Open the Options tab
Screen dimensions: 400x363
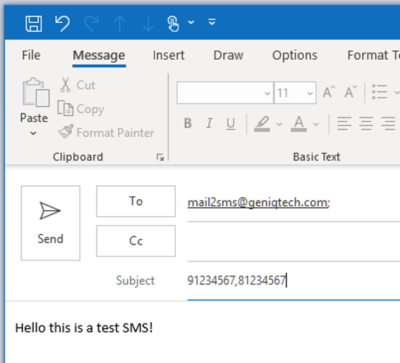[x=295, y=55]
